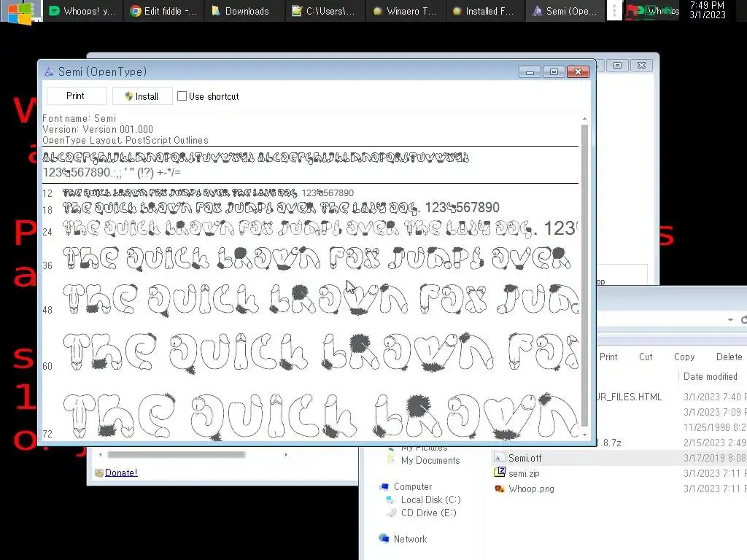Click the Whoop.png image icon

pos(499,489)
